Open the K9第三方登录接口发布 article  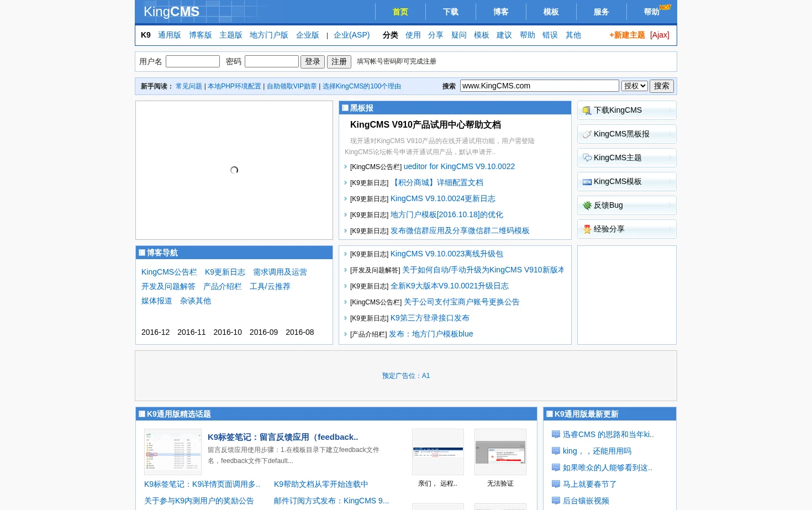[430, 318]
